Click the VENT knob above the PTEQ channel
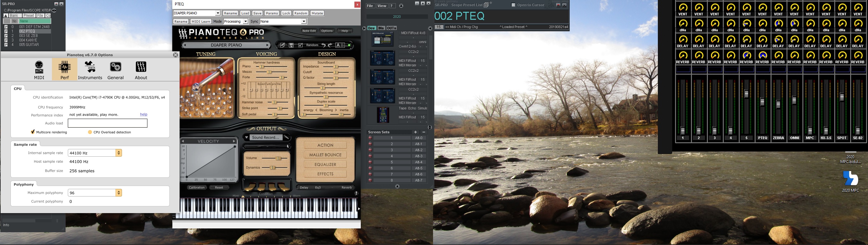 click(763, 7)
